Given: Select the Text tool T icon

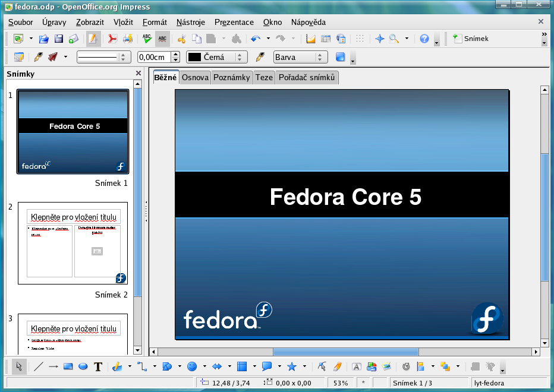Looking at the screenshot, I should point(98,367).
